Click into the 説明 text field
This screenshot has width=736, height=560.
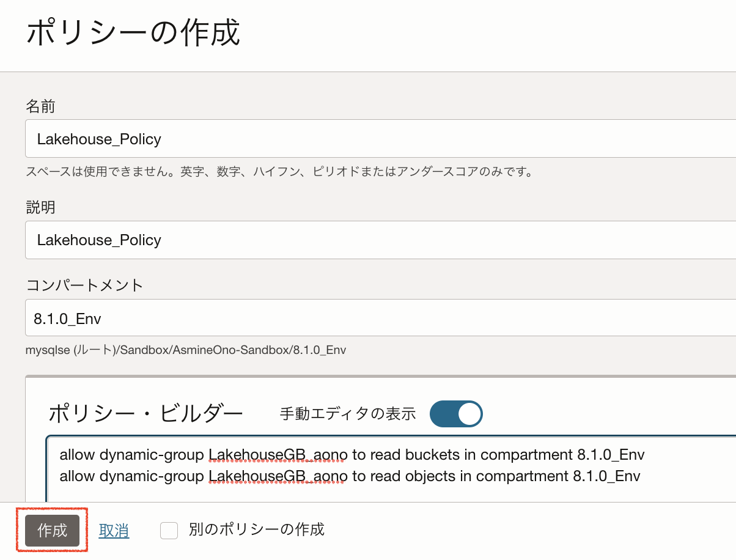coord(380,240)
